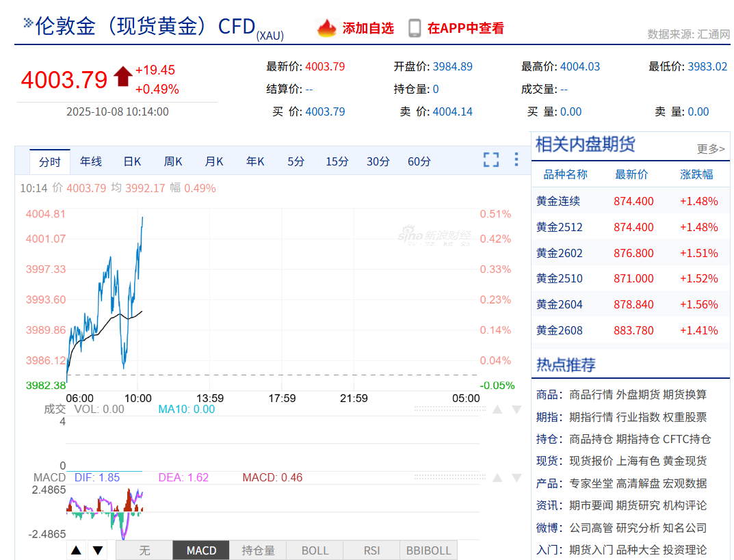Switch to the 日K chart tab
Screen dimensions: 734x560
pyautogui.click(x=132, y=161)
